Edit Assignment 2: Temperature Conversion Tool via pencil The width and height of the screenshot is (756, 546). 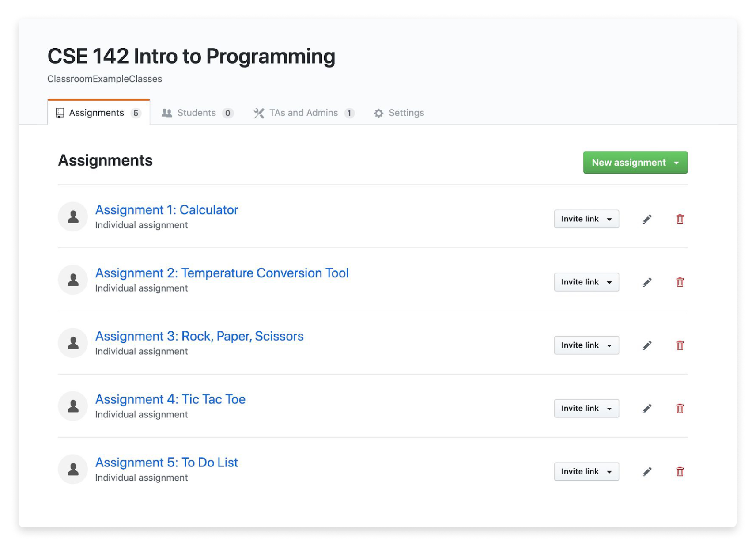click(646, 282)
